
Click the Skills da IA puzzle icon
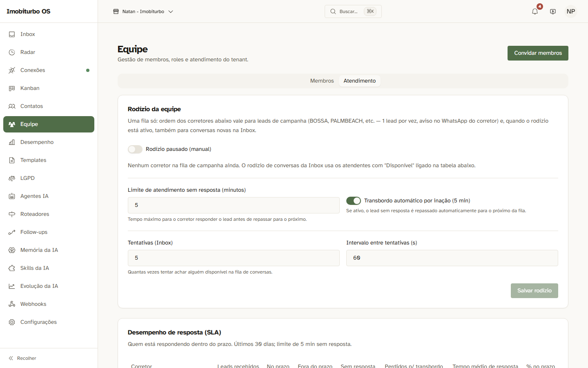12,268
